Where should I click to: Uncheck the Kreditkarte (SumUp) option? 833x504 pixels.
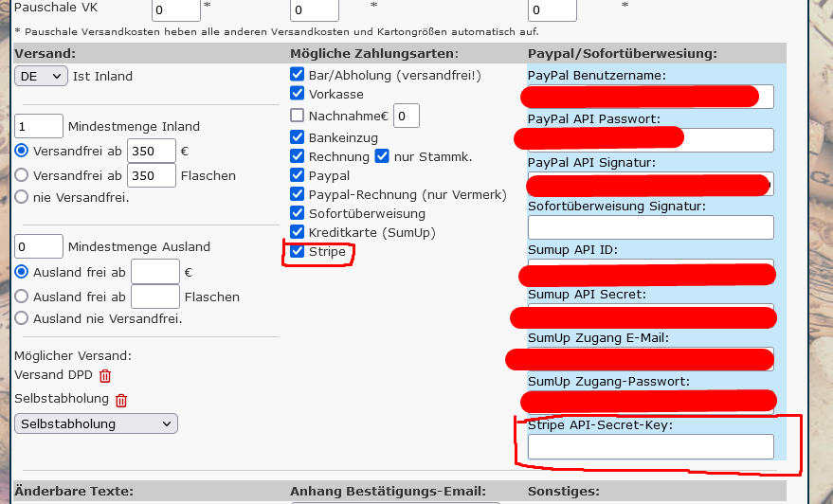(298, 232)
